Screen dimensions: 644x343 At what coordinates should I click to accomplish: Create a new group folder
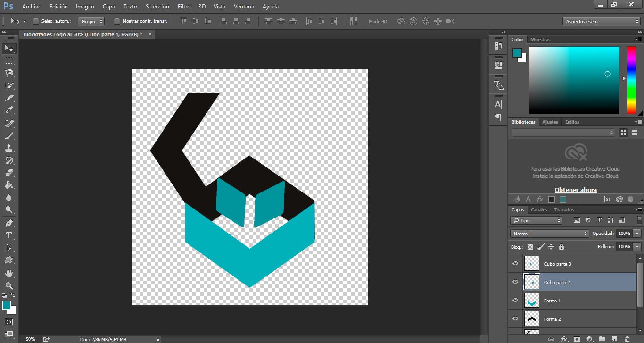602,339
